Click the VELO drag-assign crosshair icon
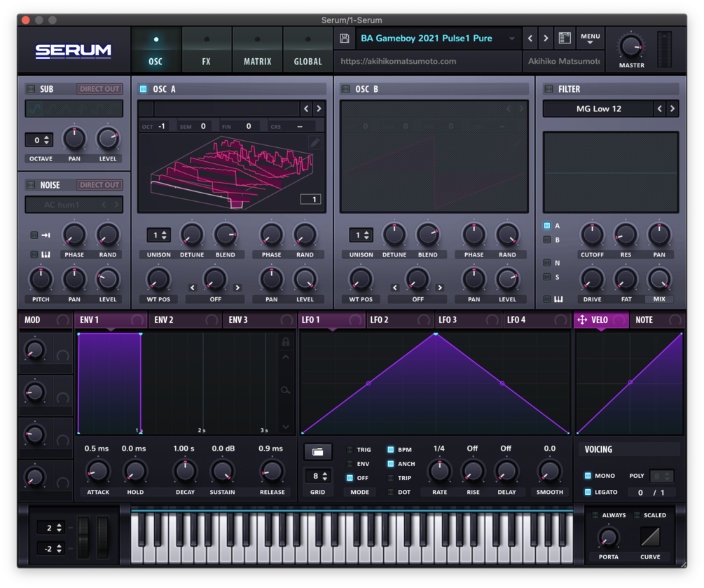The height and width of the screenshot is (588, 704). pos(582,320)
